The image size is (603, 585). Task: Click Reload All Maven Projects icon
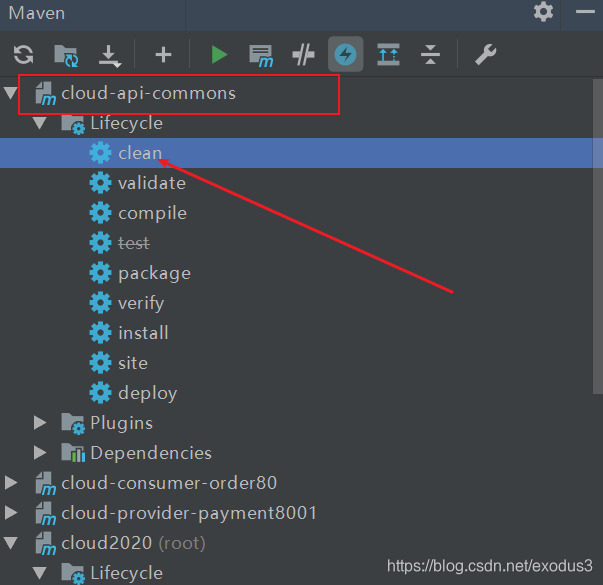pyautogui.click(x=23, y=54)
